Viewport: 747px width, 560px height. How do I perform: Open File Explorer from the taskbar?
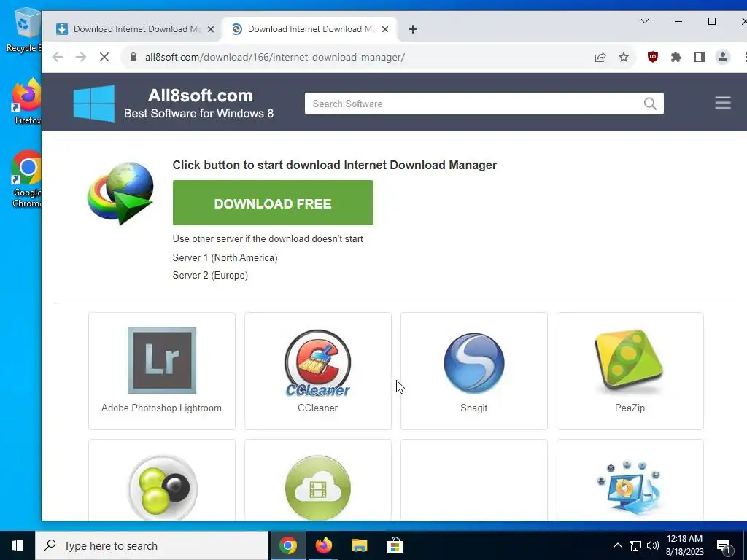[359, 545]
